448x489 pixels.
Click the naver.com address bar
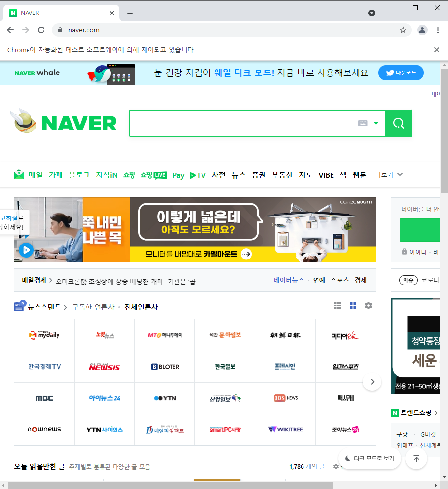point(231,30)
